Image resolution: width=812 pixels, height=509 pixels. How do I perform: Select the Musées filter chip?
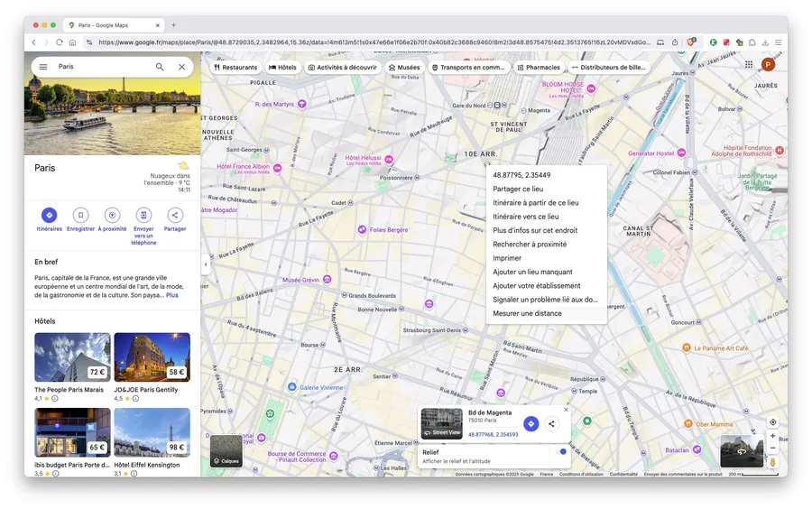[x=404, y=68]
